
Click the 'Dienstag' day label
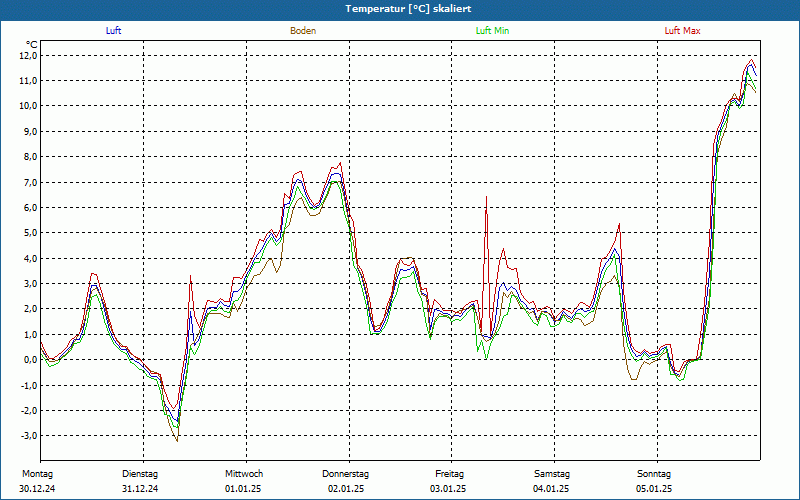pos(140,473)
